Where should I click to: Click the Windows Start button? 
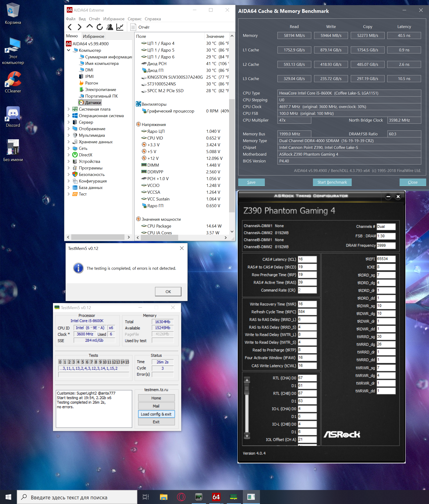(8, 497)
